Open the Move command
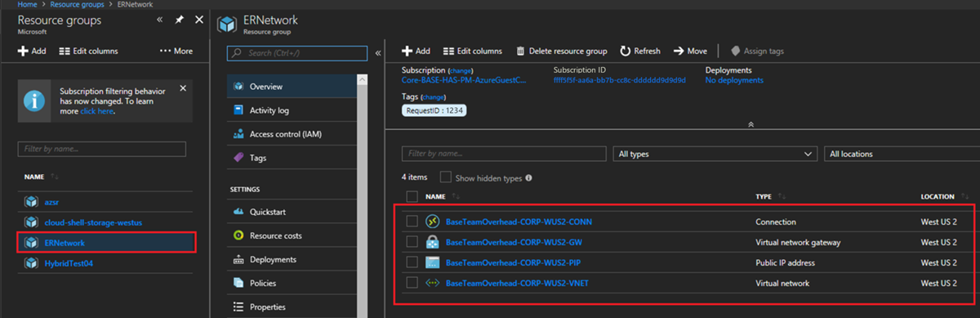980x318 pixels. click(690, 51)
